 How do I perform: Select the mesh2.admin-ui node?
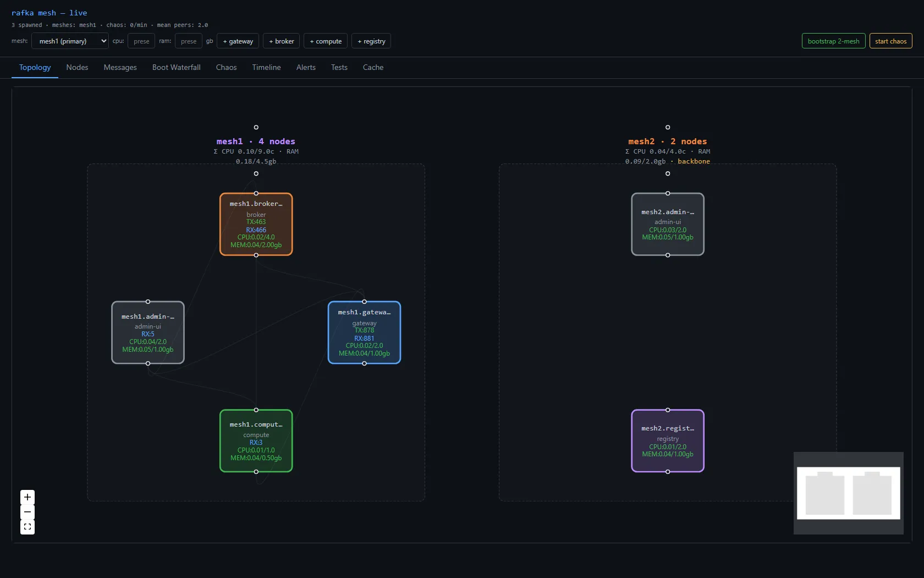point(668,224)
